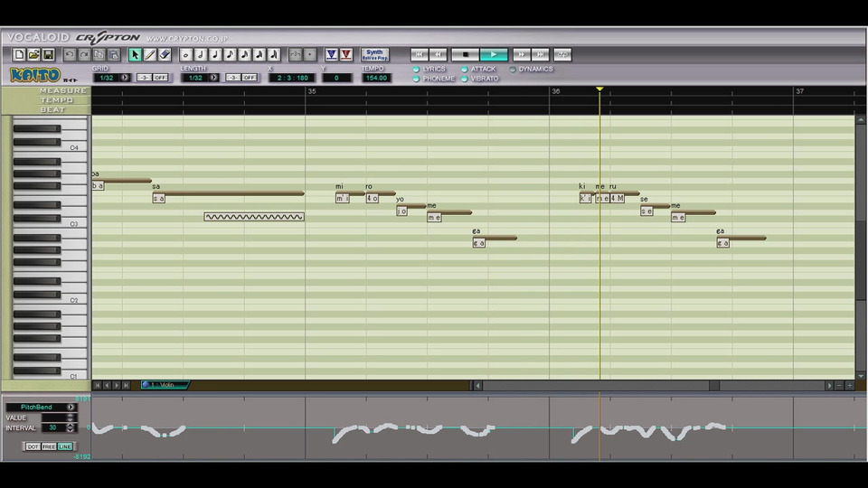Image resolution: width=868 pixels, height=488 pixels.
Task: Toggle the triplet note modifier
Action: pyautogui.click(x=296, y=54)
